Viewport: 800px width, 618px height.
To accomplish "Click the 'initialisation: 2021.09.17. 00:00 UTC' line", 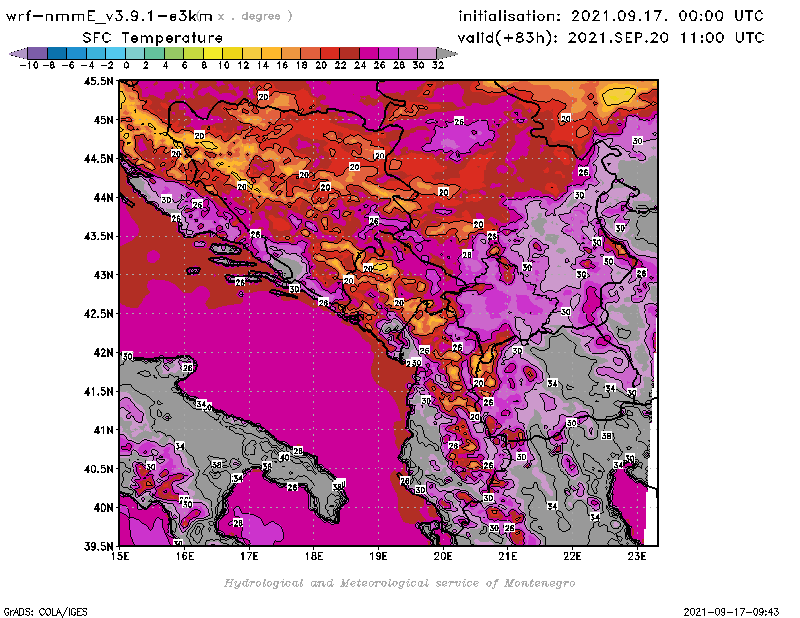I will tap(611, 16).
